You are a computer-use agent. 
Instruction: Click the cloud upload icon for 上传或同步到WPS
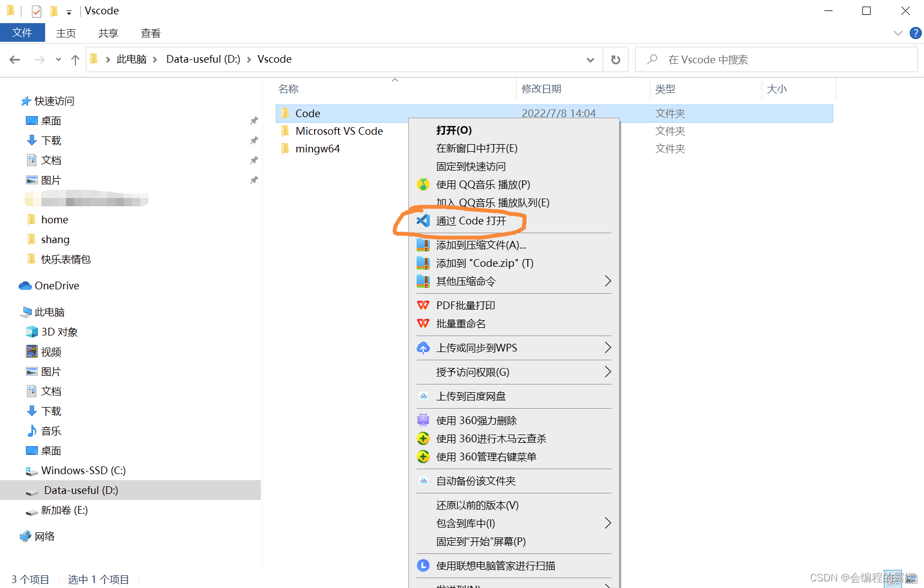(423, 348)
